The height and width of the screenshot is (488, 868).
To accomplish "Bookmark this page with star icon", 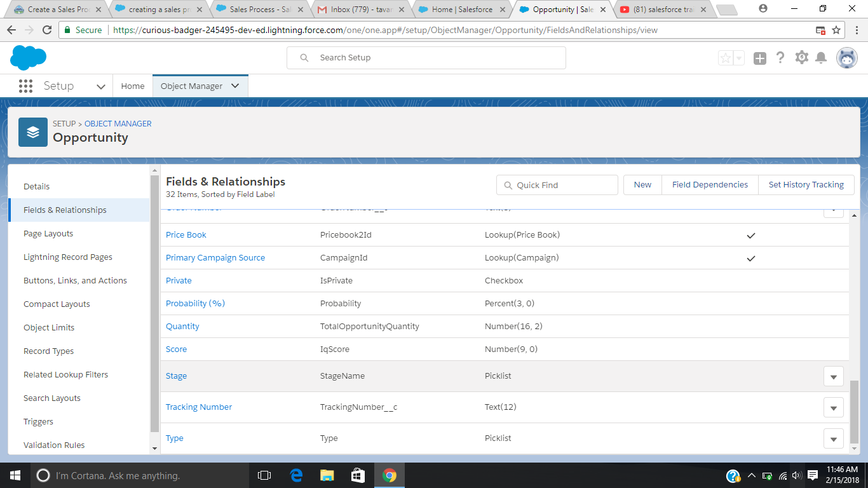I will pos(836,30).
